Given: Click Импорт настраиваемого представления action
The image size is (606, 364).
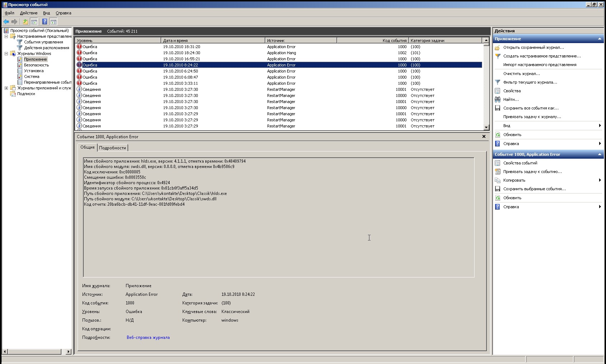Looking at the screenshot, I should pos(540,65).
